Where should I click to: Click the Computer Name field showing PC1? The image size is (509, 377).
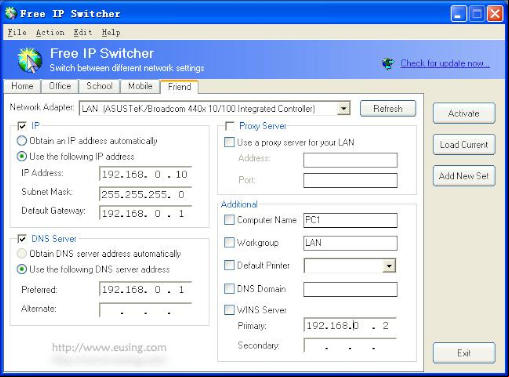(x=350, y=220)
